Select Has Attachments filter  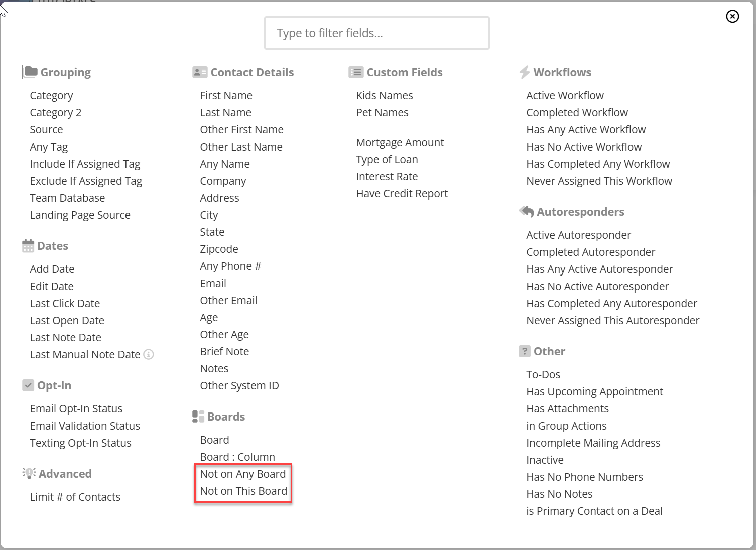point(567,409)
